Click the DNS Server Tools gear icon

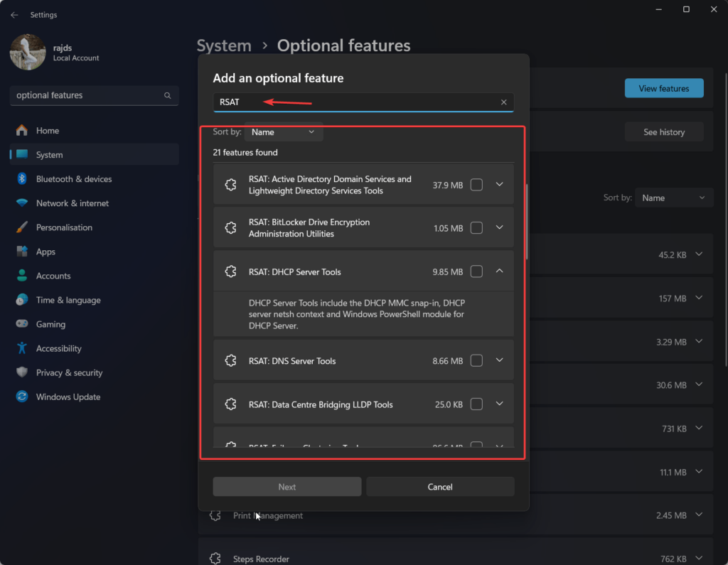pos(231,361)
